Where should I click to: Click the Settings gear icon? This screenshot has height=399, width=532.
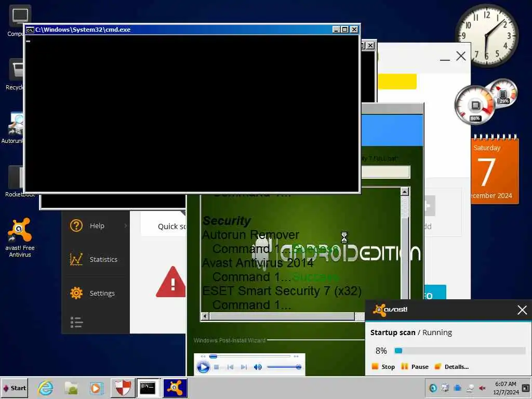76,293
